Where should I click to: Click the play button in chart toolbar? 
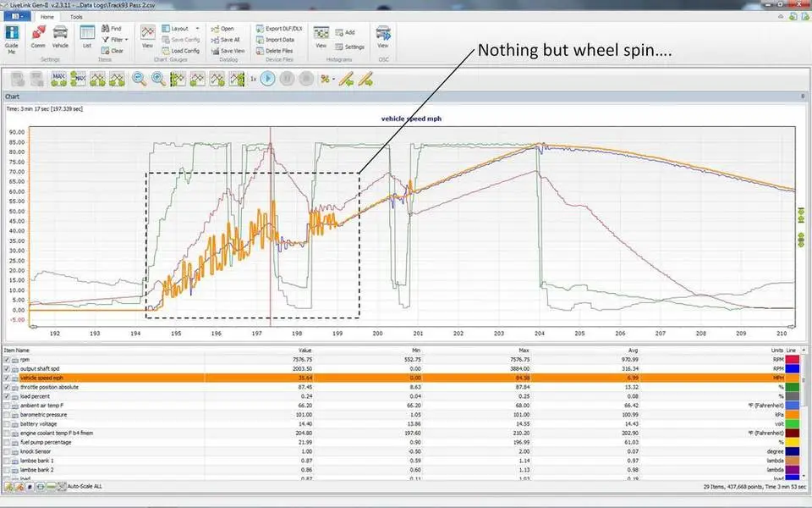268,79
